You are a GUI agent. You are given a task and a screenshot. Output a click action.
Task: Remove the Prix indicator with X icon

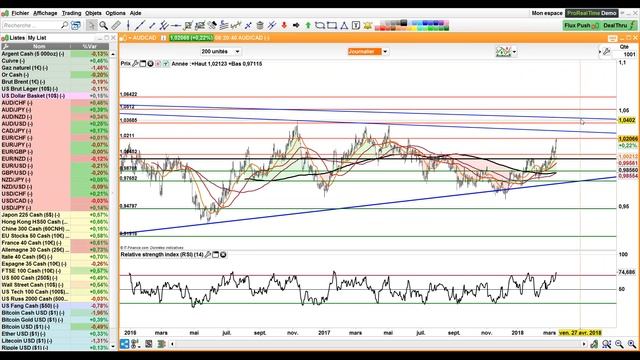150,64
